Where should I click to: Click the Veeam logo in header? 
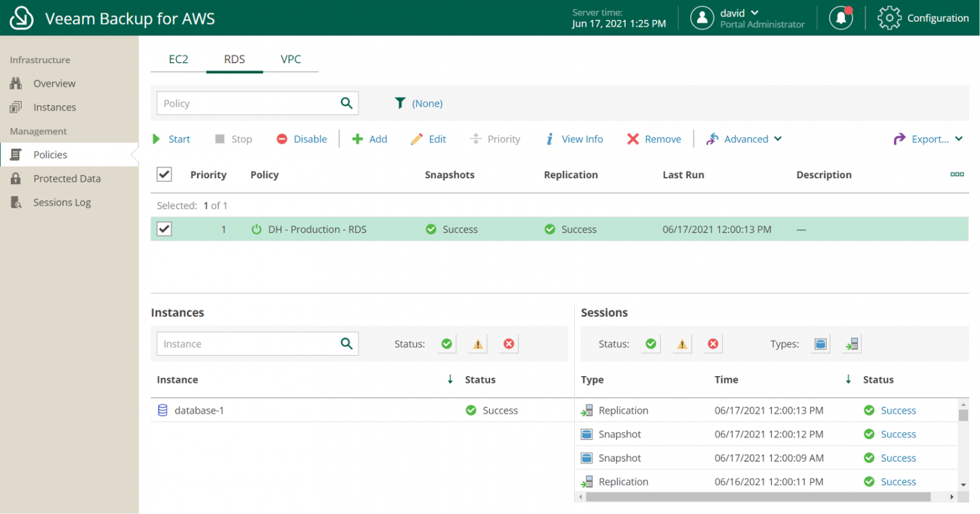click(21, 18)
